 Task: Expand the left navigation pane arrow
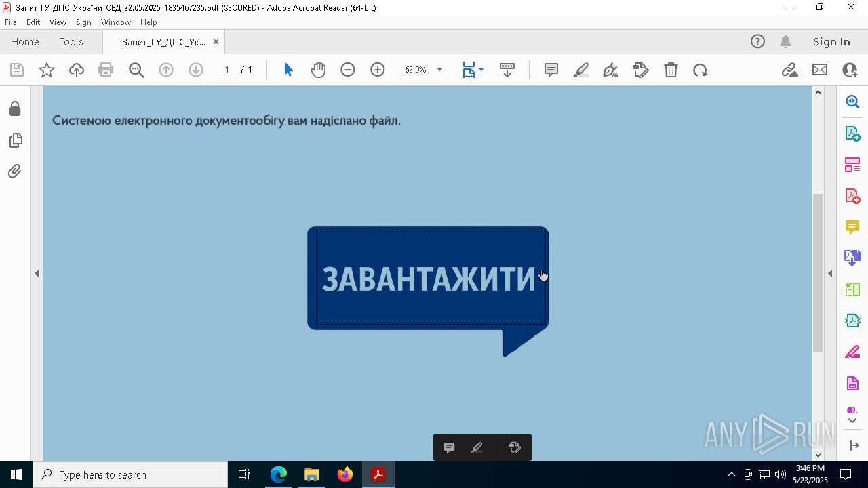(x=37, y=273)
